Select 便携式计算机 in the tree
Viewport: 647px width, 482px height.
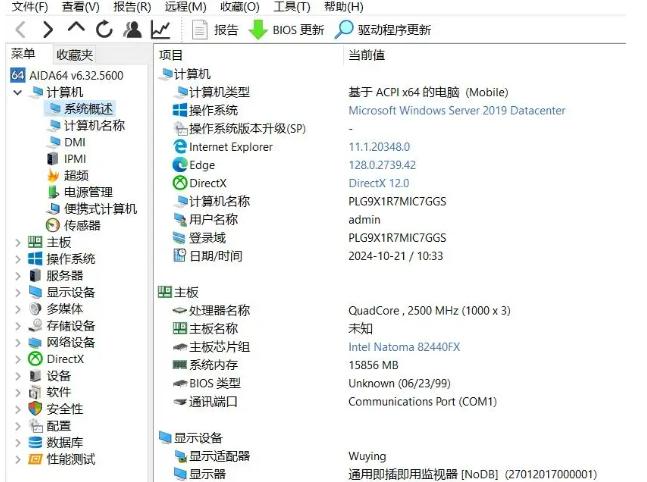pos(92,209)
